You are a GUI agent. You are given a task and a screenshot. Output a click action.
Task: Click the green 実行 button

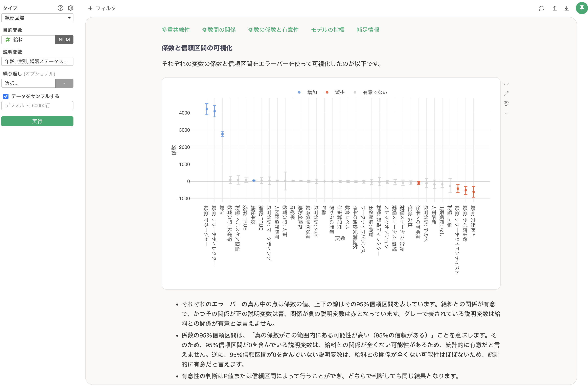pyautogui.click(x=37, y=121)
